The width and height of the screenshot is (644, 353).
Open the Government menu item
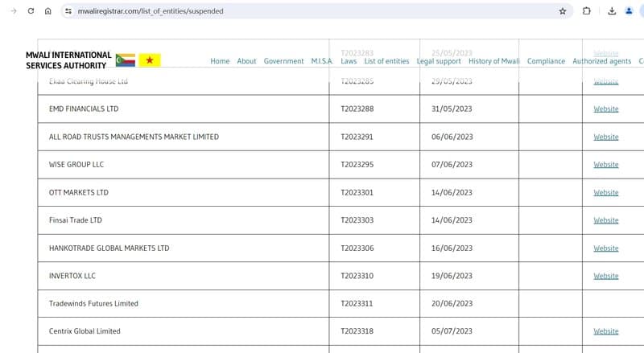pyautogui.click(x=283, y=61)
